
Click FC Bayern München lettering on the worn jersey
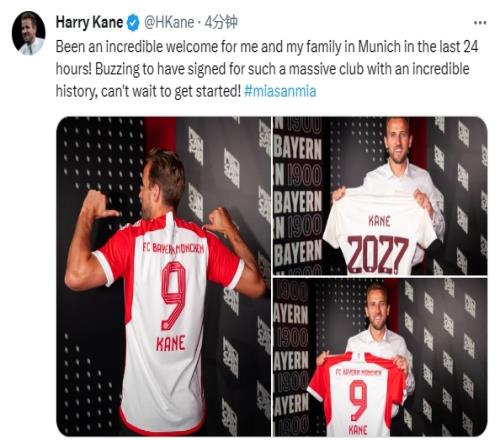[173, 248]
